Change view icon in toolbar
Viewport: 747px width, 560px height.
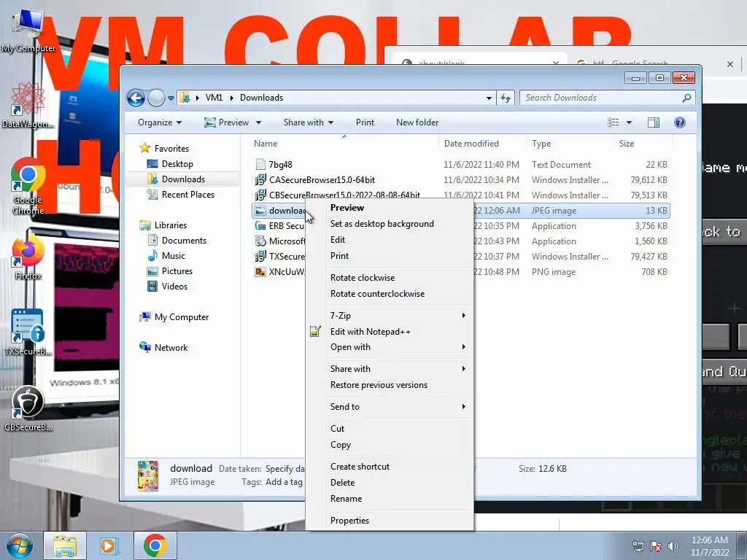[613, 122]
